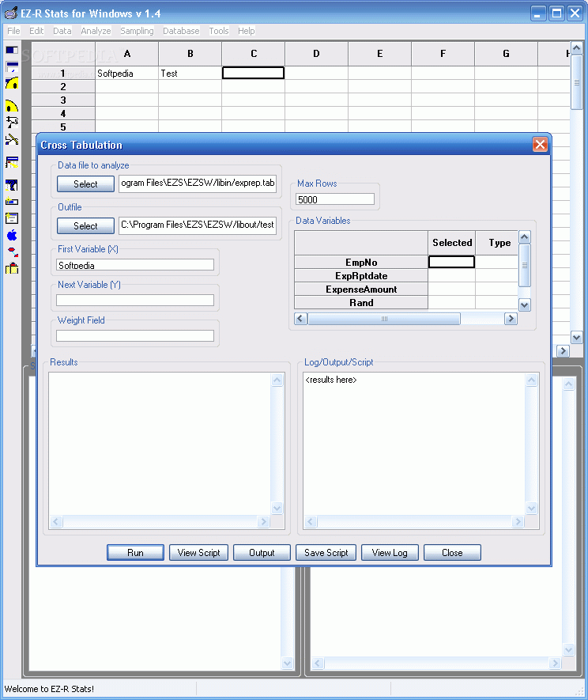588x700 pixels.
Task: Click the data file path input field
Action: pyautogui.click(x=198, y=183)
